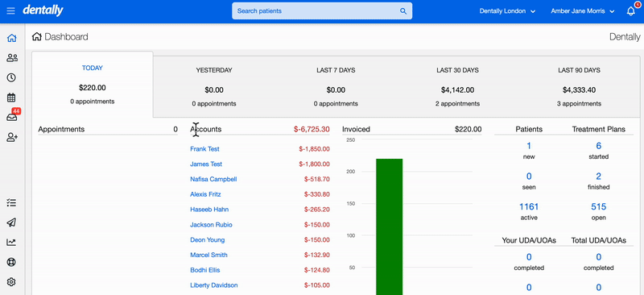Click the green invoiced bar in chart
The width and height of the screenshot is (644, 295).
pyautogui.click(x=390, y=226)
